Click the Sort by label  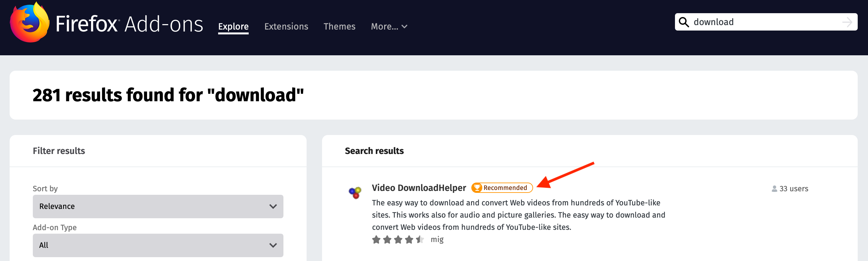point(45,189)
